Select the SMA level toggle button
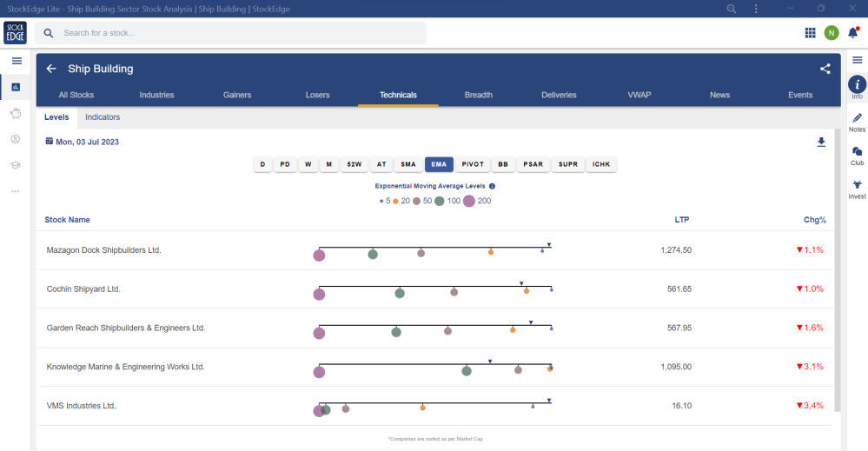Viewport: 868px width, 451px height. tap(407, 164)
